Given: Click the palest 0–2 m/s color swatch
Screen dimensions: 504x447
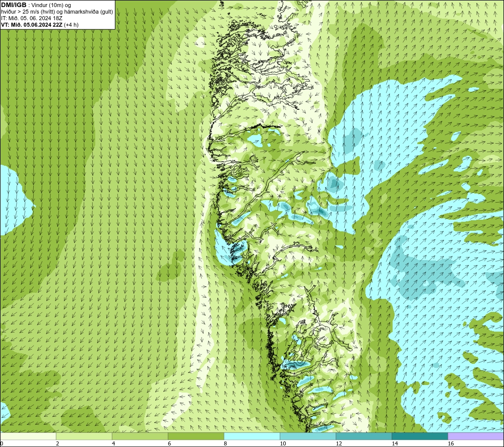Looking at the screenshot, I should coord(28,436).
